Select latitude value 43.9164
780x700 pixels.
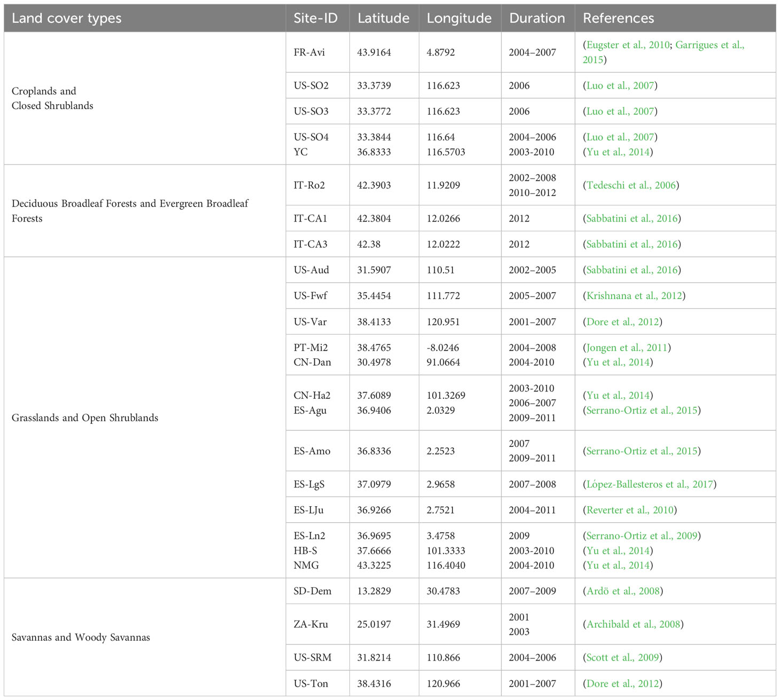click(x=374, y=52)
